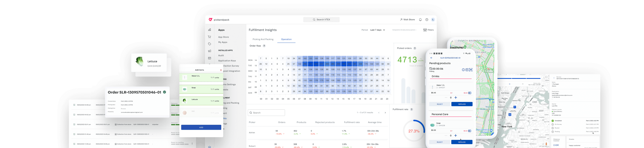Open the price tag sidebar icon
644x148 pixels.
point(210,44)
